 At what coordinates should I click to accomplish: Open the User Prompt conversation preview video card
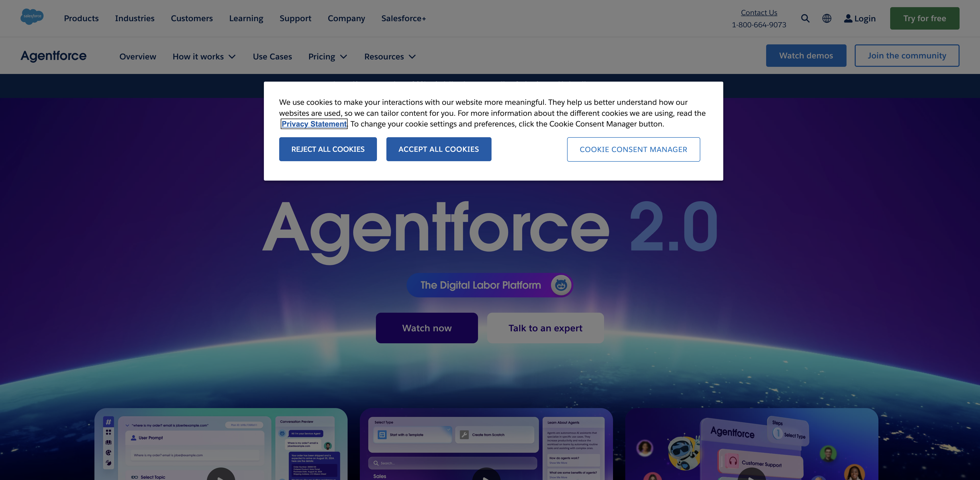pyautogui.click(x=221, y=444)
